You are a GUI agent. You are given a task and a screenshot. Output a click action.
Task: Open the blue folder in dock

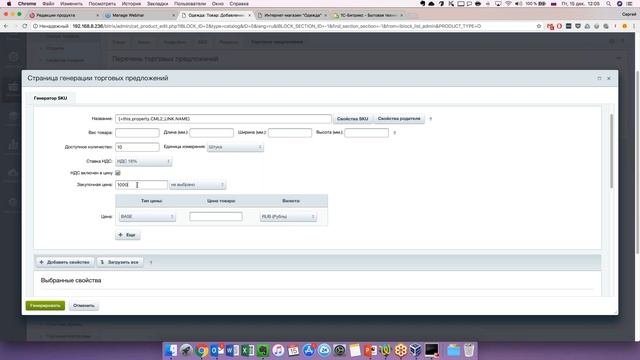(x=453, y=350)
